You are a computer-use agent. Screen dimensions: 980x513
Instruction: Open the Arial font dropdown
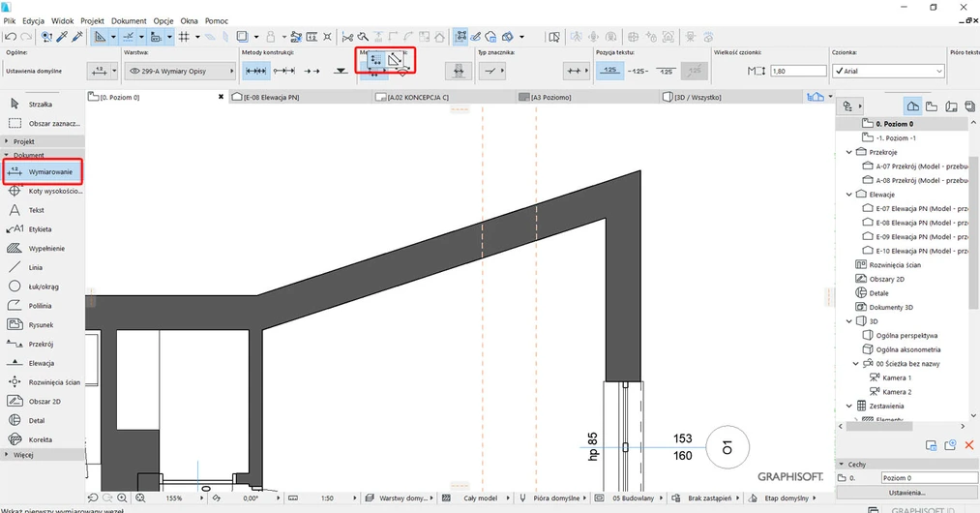pos(888,71)
